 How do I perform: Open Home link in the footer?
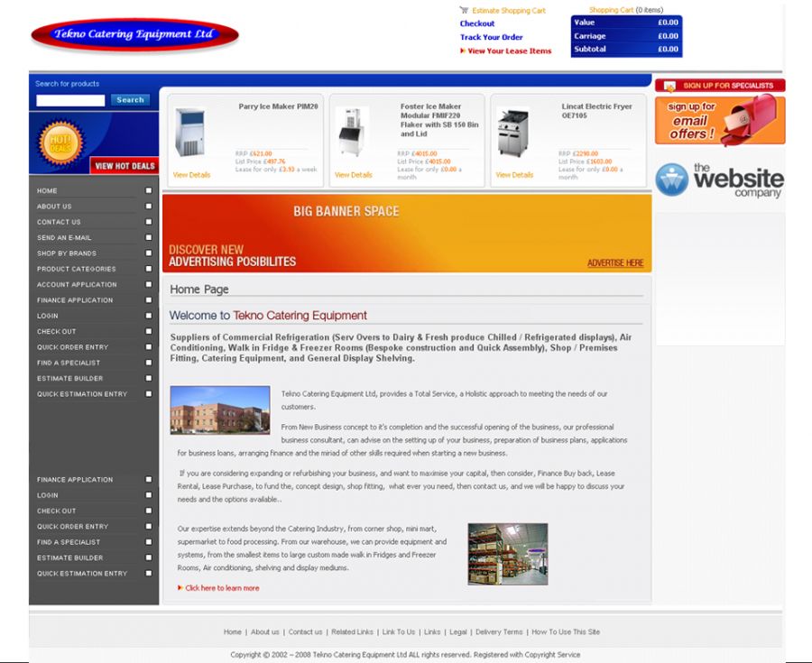coord(233,632)
